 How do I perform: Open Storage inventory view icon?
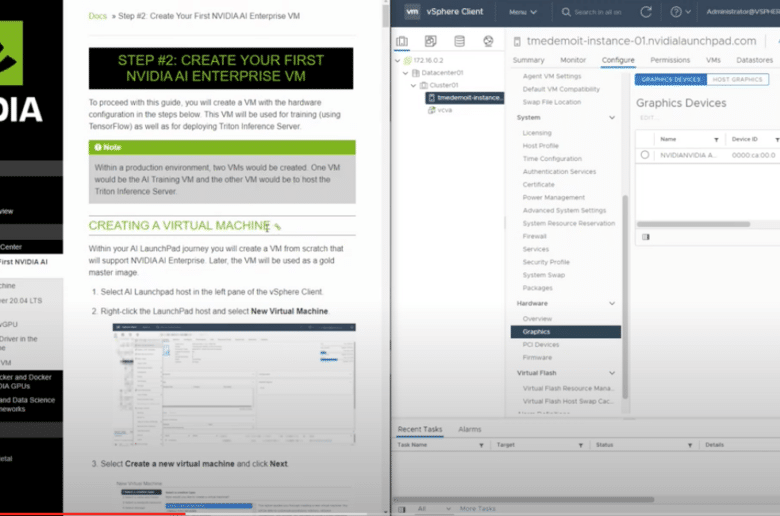[x=460, y=41]
